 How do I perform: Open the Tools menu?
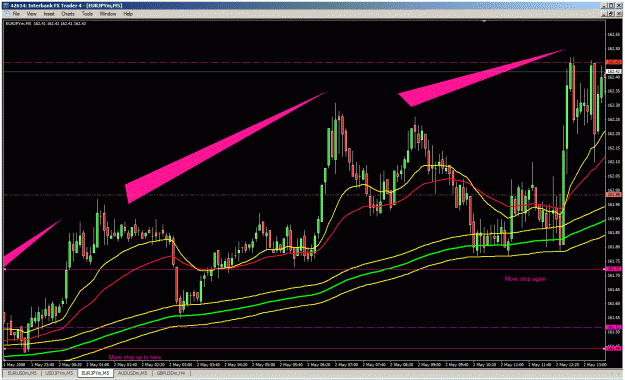coord(87,14)
